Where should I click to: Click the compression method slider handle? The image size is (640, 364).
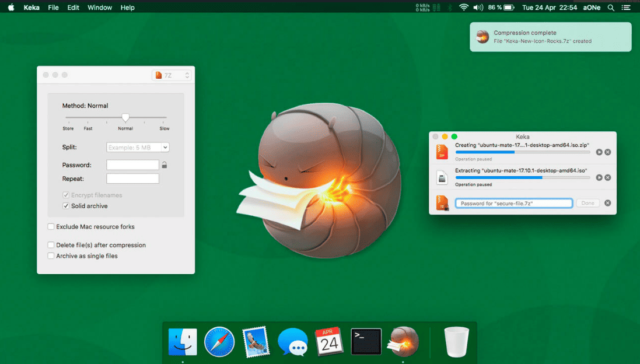tap(125, 117)
